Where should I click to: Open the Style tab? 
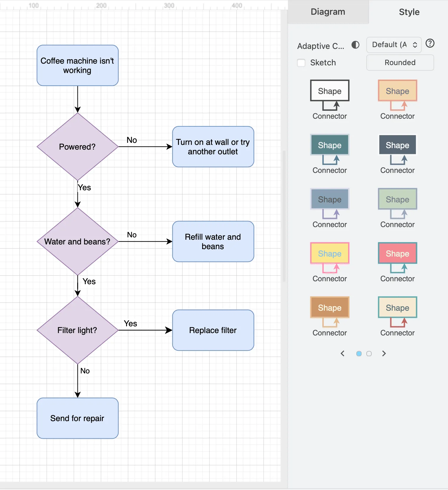409,12
